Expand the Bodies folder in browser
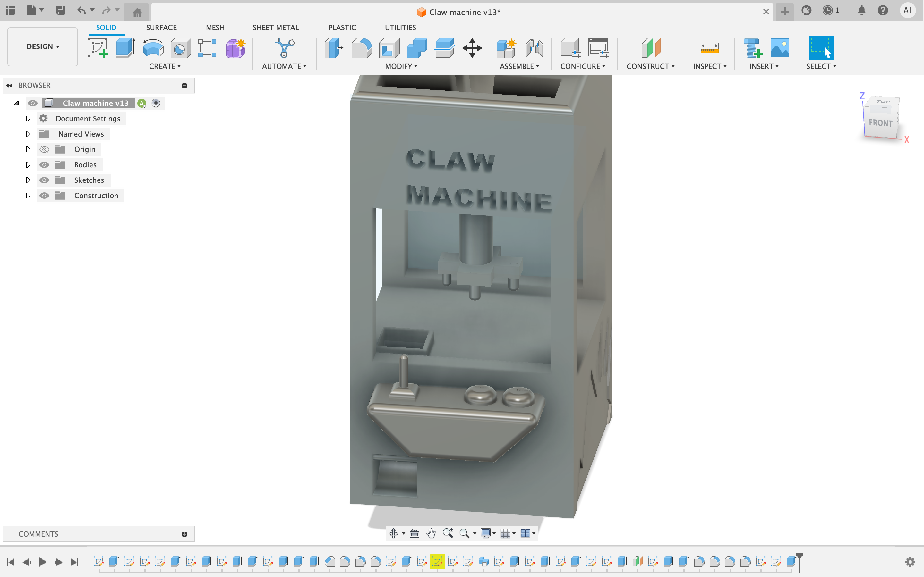The width and height of the screenshot is (924, 577). coord(27,164)
